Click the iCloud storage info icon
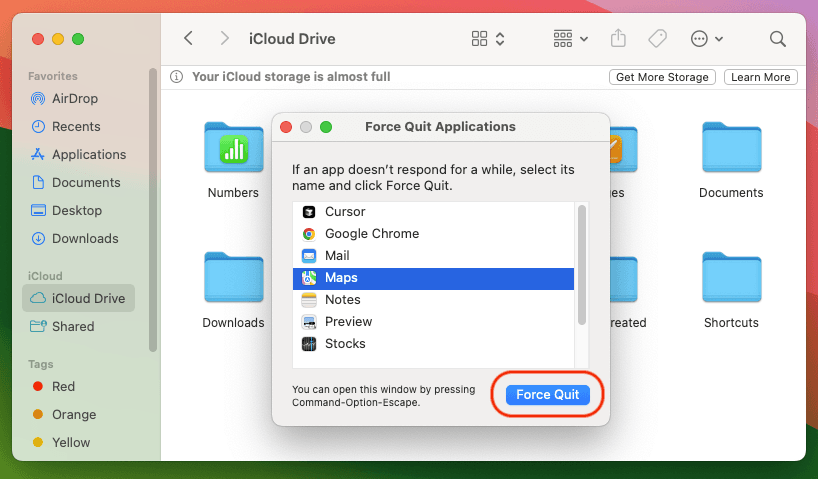Screen dimensions: 818x479 (176, 77)
